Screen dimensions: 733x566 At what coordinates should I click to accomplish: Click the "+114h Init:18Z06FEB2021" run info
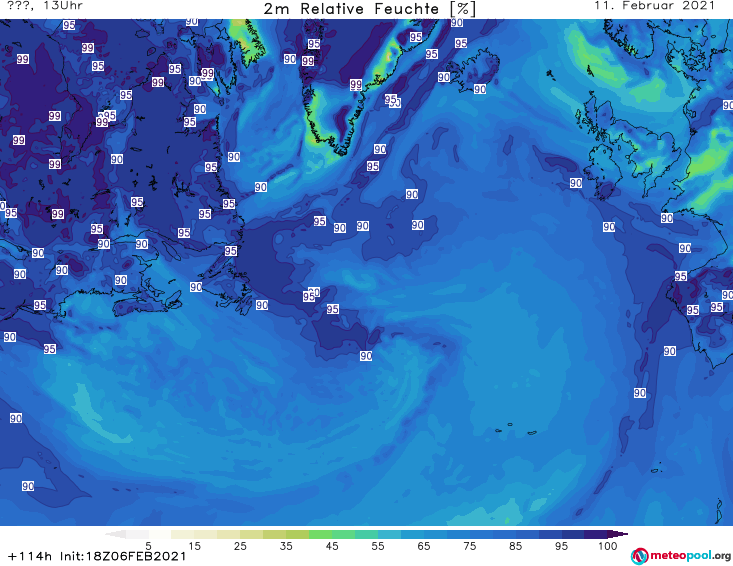pyautogui.click(x=97, y=556)
